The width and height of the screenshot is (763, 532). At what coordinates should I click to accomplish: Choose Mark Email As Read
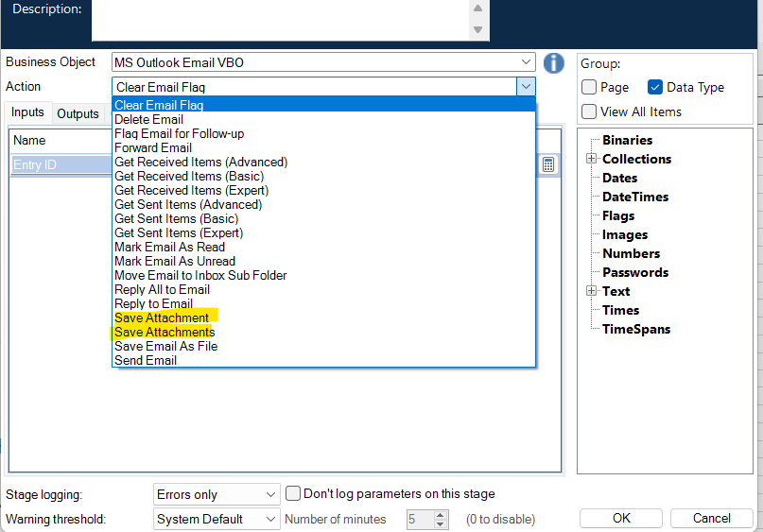click(x=323, y=247)
